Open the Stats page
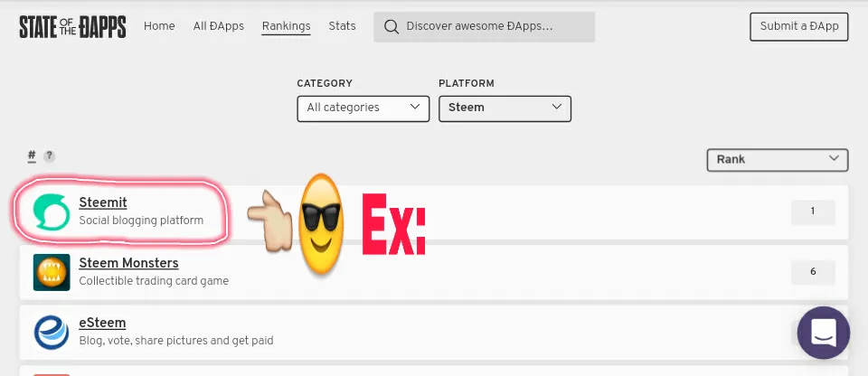Image resolution: width=868 pixels, height=376 pixels. click(x=342, y=26)
